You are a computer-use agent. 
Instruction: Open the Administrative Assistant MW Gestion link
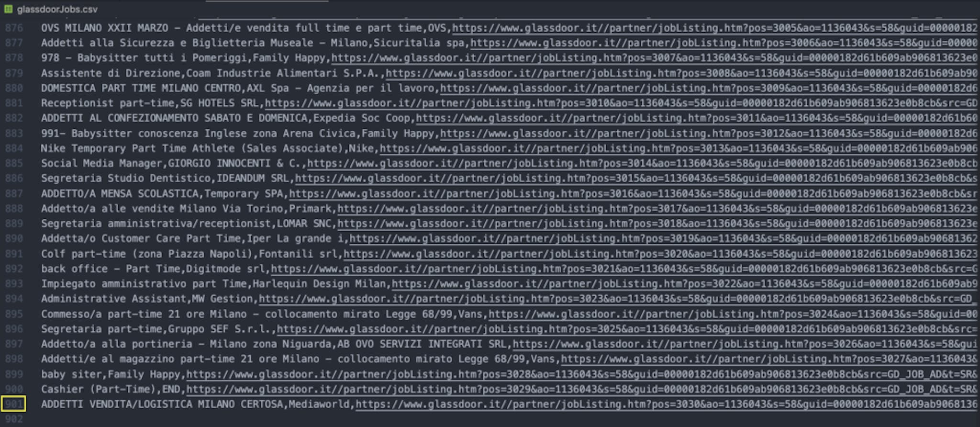(618, 299)
